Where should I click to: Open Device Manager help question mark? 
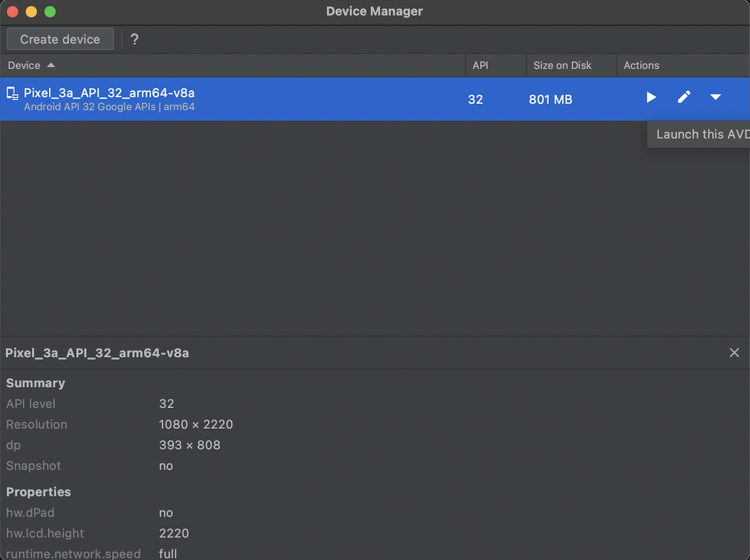click(x=135, y=40)
